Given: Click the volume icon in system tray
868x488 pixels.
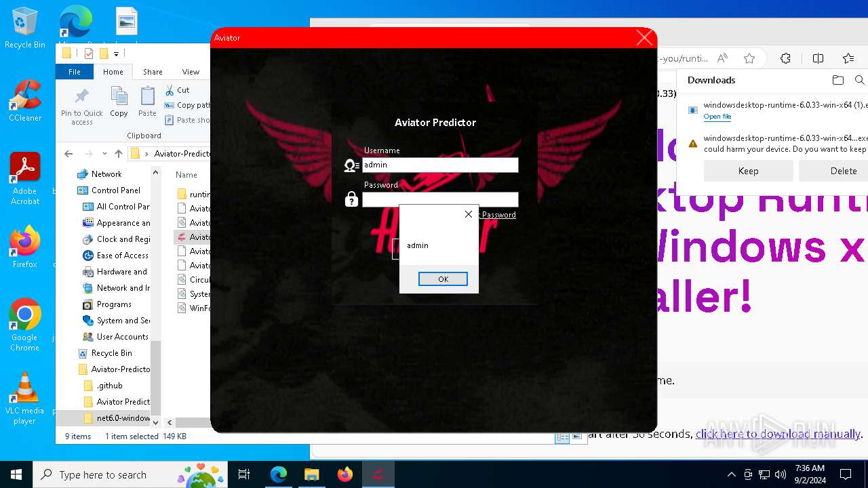Looking at the screenshot, I should tap(781, 474).
